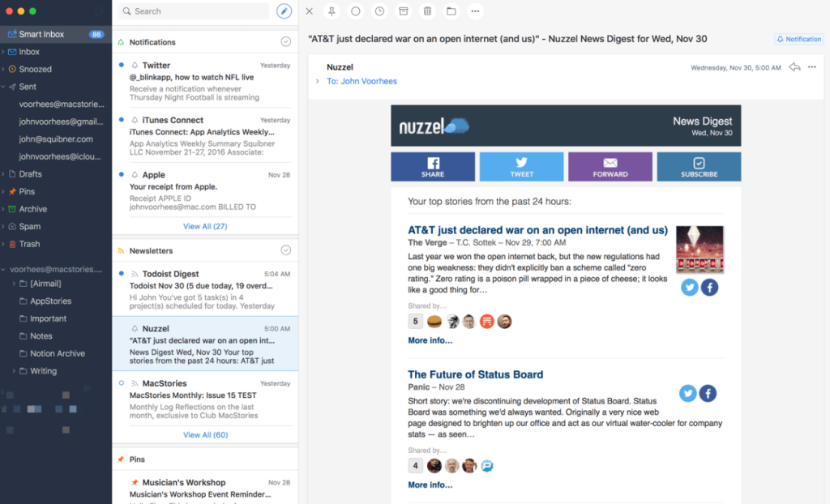Archive the open email
This screenshot has width=830, height=504.
(404, 11)
